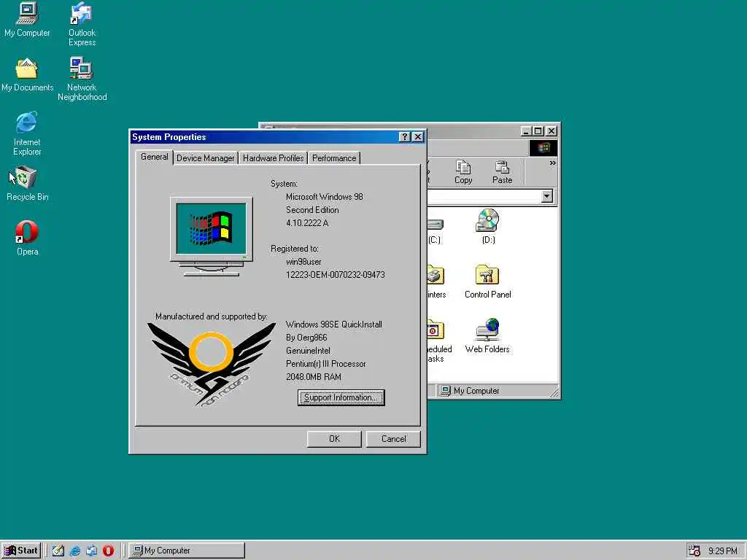
Task: Select the Scheduled Tasks folder icon
Action: 438,341
